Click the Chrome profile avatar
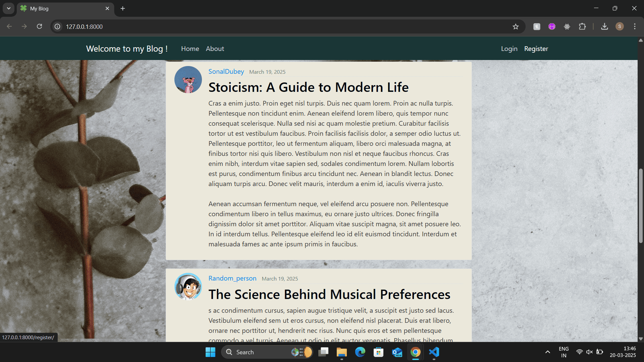Viewport: 644px width, 362px height. click(620, 26)
